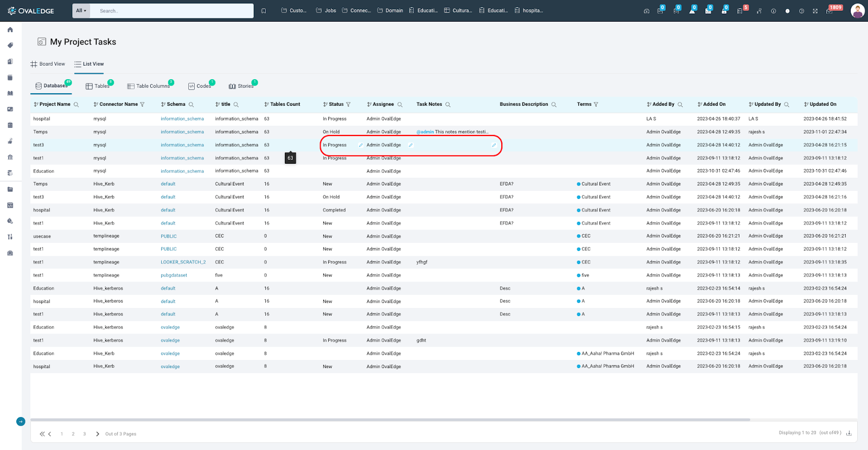Click search icon next to Project Name header
This screenshot has height=450, width=868.
pos(76,105)
